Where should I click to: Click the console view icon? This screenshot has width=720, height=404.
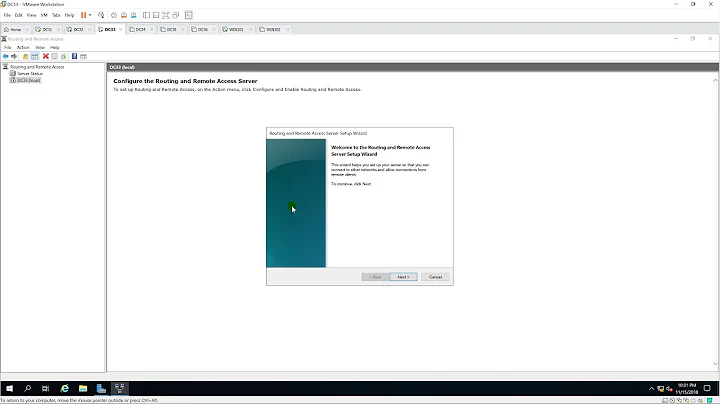(189, 15)
